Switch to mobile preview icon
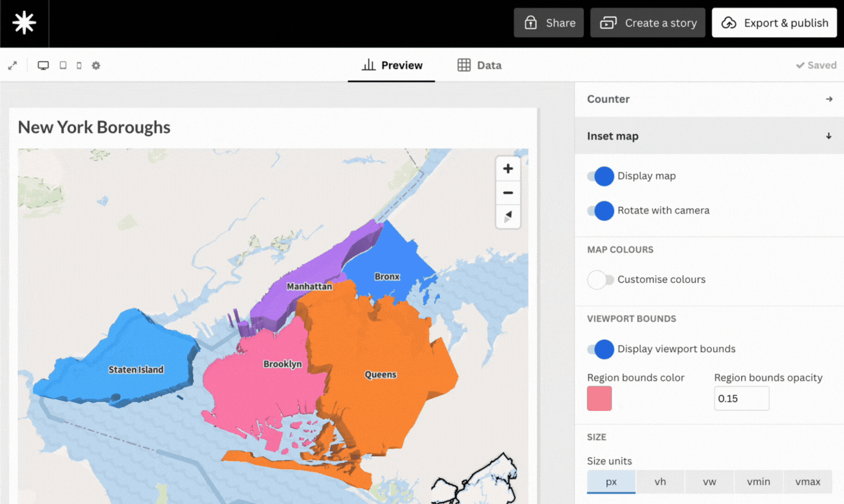This screenshot has height=504, width=844. (x=79, y=66)
